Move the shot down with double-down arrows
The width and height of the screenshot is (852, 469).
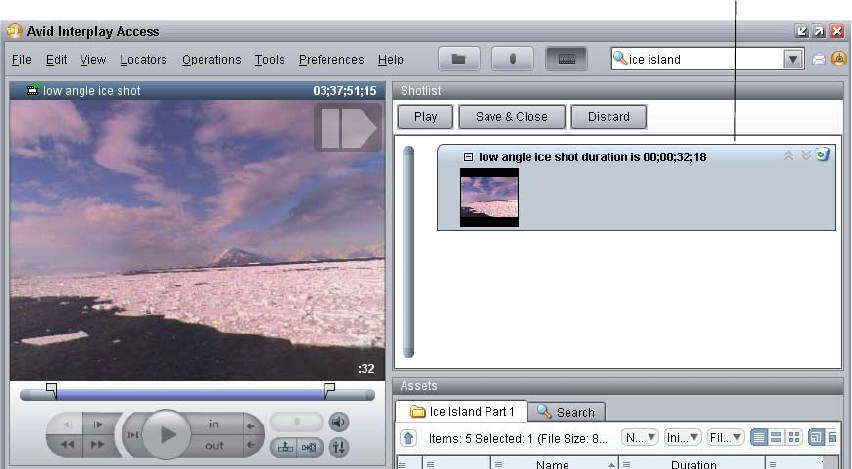(806, 156)
